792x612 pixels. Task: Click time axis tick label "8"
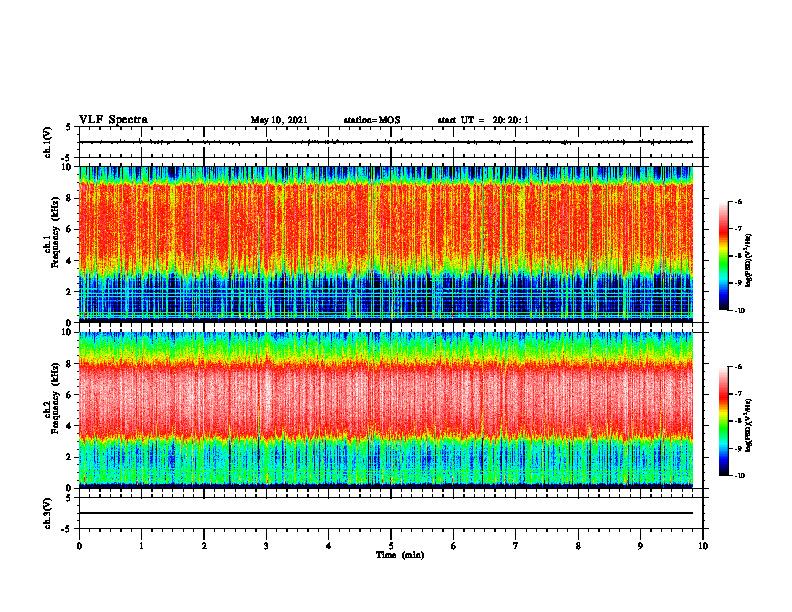pyautogui.click(x=578, y=546)
